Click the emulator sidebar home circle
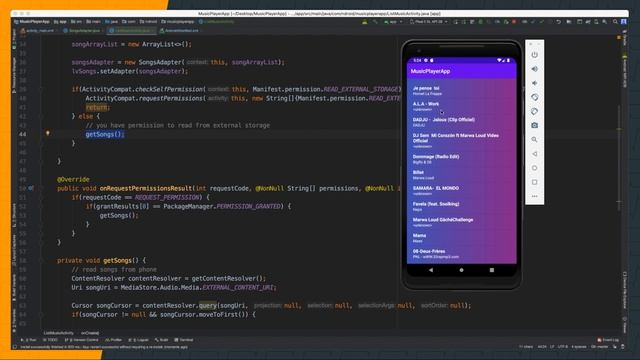640x360 pixels. tap(534, 168)
